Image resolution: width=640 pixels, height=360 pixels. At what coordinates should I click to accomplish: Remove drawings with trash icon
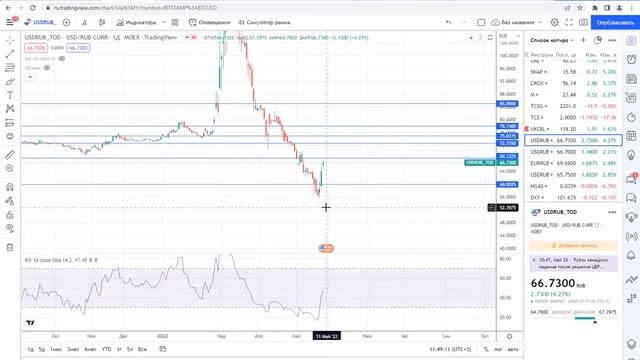10,247
